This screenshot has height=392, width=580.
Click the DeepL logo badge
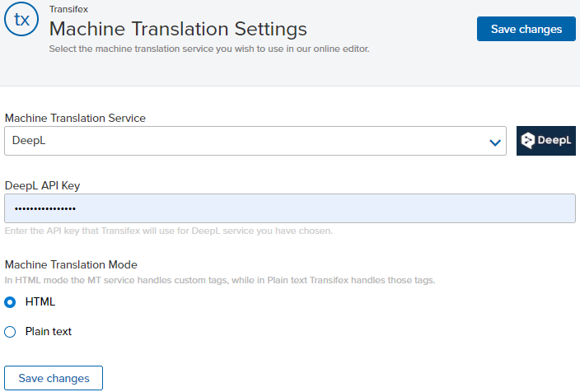pos(546,141)
